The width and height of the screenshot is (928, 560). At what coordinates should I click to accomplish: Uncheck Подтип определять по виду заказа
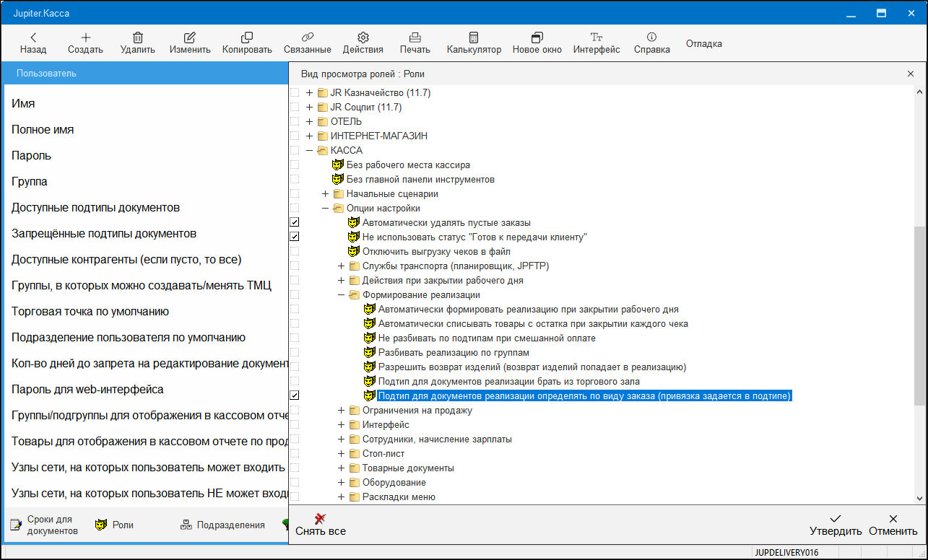tap(294, 395)
